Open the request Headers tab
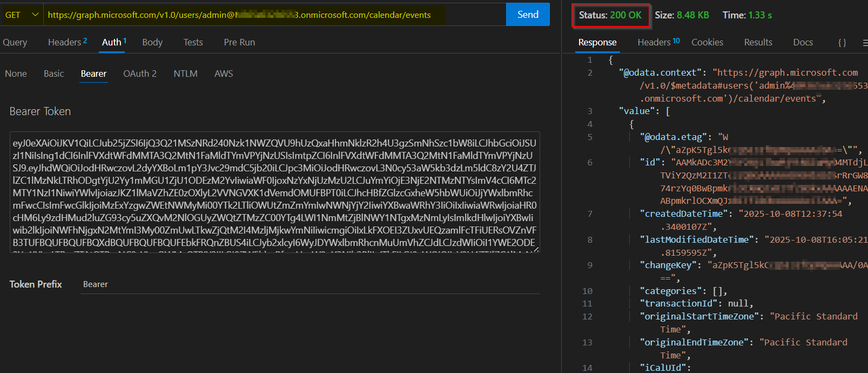The width and height of the screenshot is (868, 373). point(68,42)
